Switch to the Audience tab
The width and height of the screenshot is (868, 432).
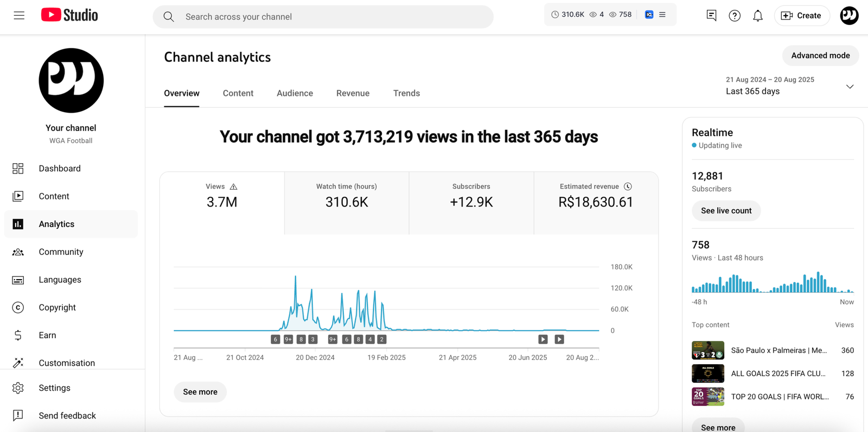pyautogui.click(x=295, y=93)
